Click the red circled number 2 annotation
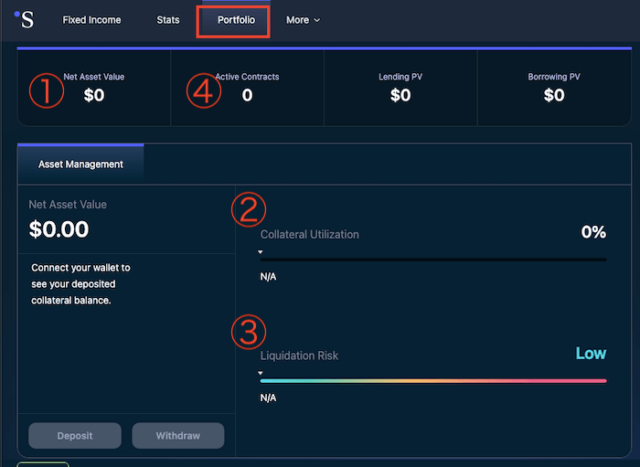Viewport: 640px width, 467px height. coord(248,209)
